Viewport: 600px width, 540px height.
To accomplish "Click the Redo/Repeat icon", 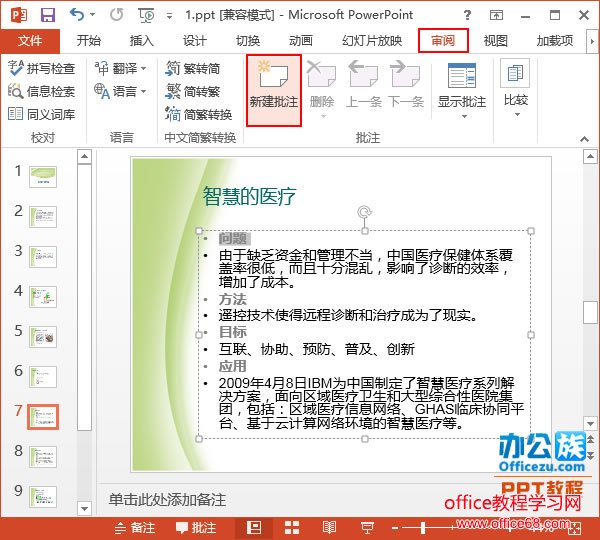I will click(x=116, y=15).
